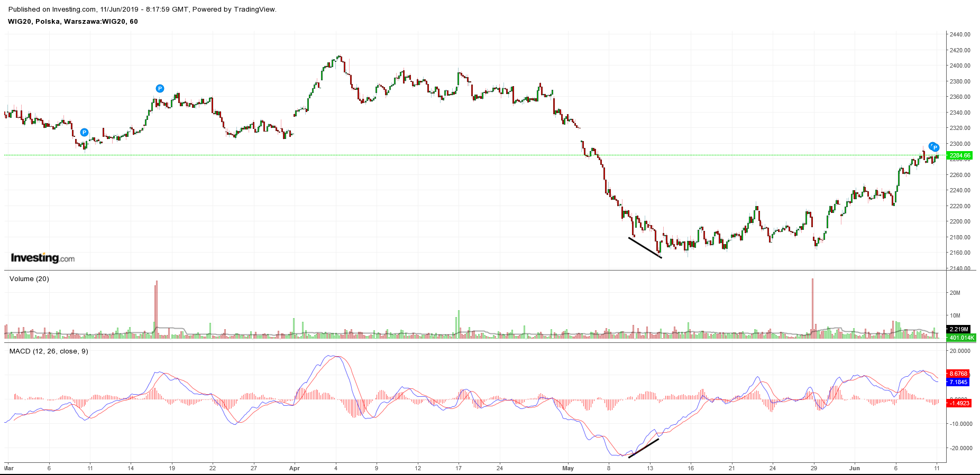Click the 2160.00 price axis label

click(x=960, y=253)
